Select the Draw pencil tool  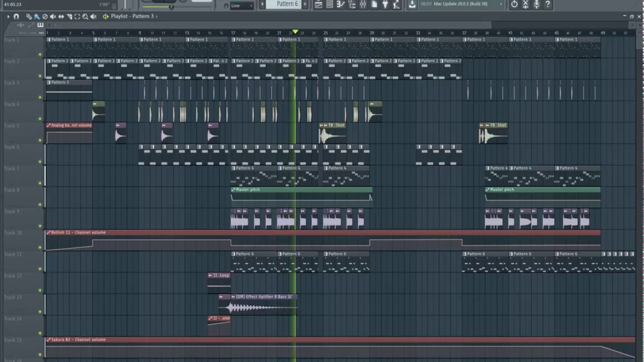tap(29, 17)
